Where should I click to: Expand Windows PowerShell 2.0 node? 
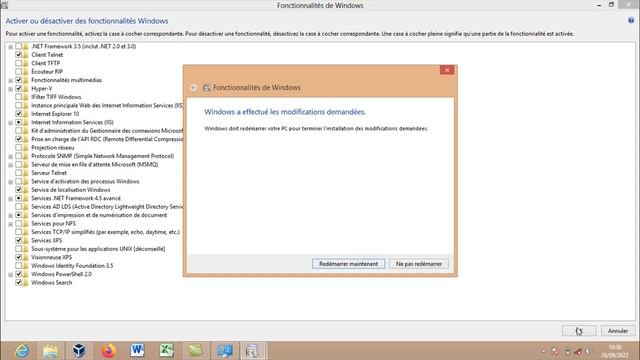pyautogui.click(x=11, y=275)
